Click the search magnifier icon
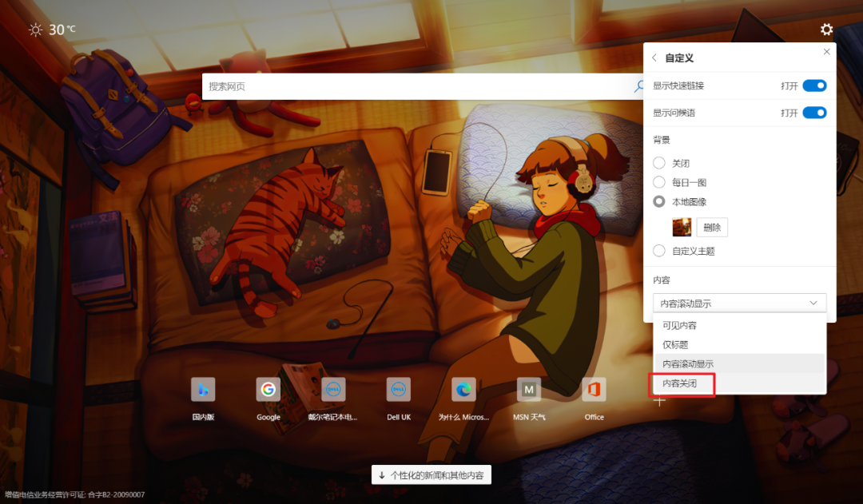 tap(638, 86)
